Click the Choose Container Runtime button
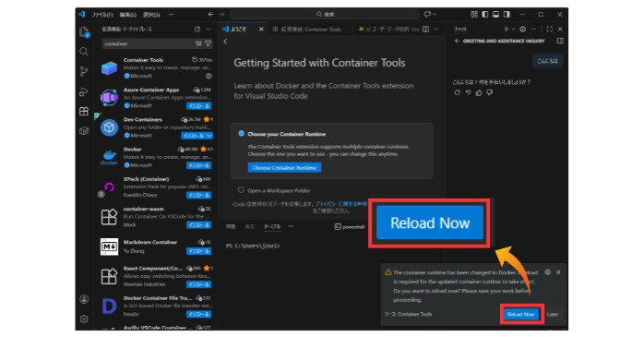 pyautogui.click(x=284, y=168)
